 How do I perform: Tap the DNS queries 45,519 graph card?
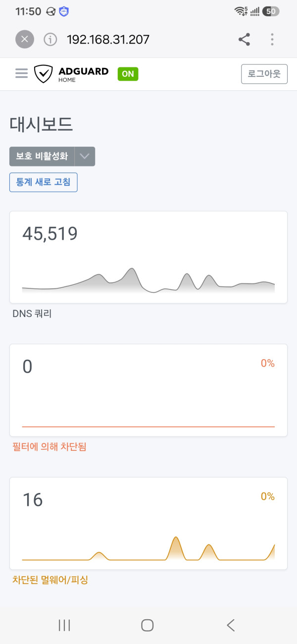point(148,257)
